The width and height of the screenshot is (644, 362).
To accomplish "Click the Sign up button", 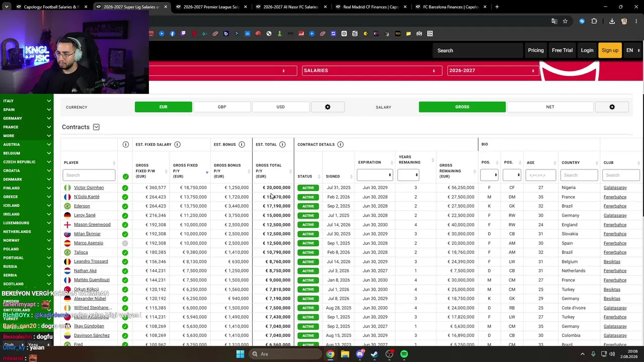I will coord(610,50).
